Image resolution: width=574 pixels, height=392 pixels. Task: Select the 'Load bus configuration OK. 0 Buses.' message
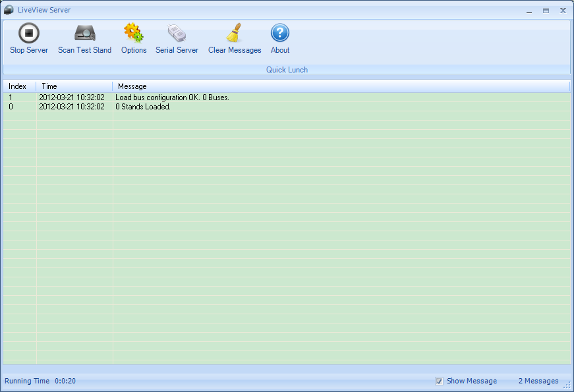172,98
